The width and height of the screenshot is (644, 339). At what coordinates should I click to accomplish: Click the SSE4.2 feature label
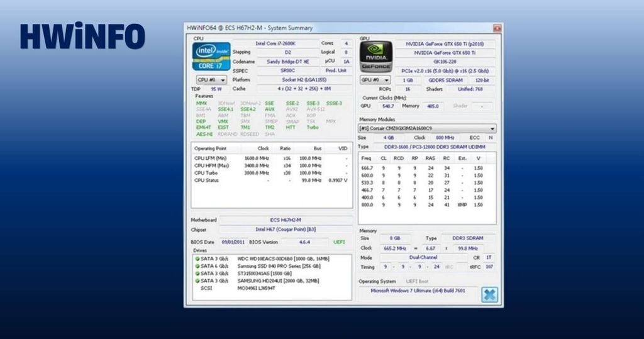pos(248,109)
